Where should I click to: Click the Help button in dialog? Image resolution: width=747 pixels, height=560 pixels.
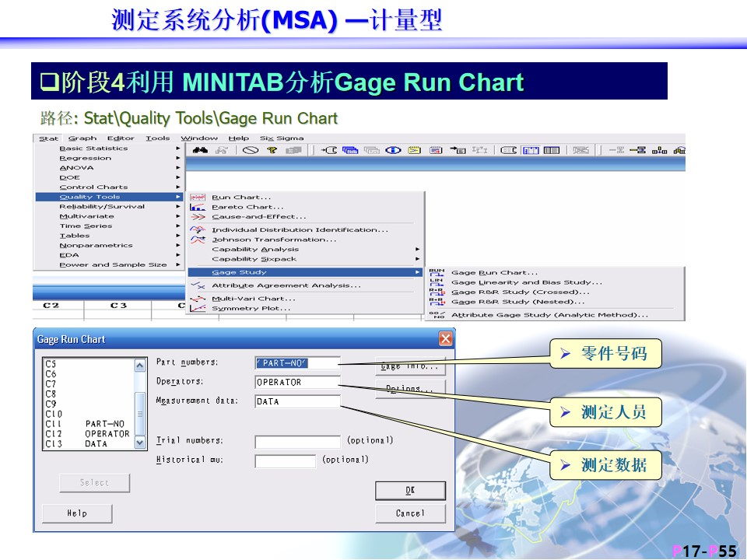tap(77, 513)
